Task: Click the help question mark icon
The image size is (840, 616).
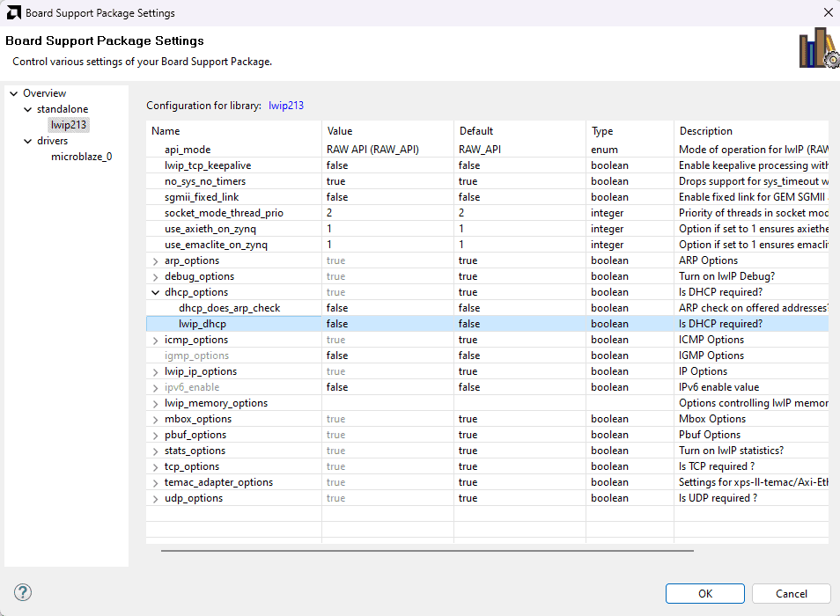Action: click(x=24, y=592)
